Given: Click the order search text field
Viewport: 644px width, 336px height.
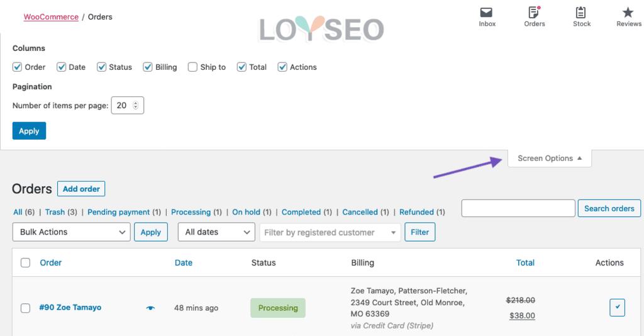Looking at the screenshot, I should pos(518,208).
